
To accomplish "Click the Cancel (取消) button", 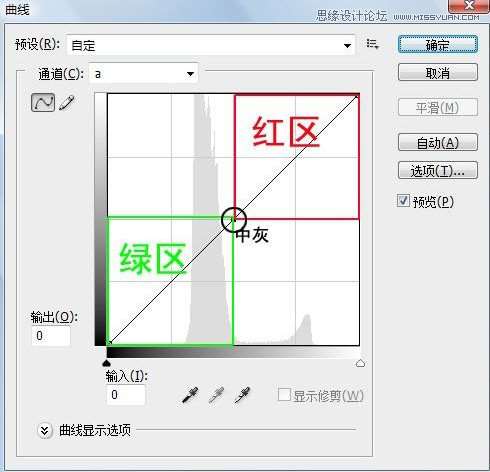I will (438, 72).
